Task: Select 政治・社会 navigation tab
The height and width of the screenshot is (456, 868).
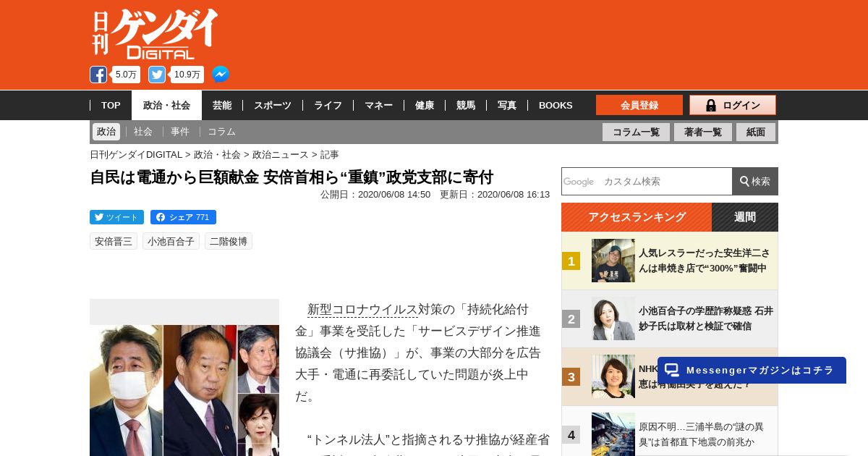Action: tap(166, 105)
